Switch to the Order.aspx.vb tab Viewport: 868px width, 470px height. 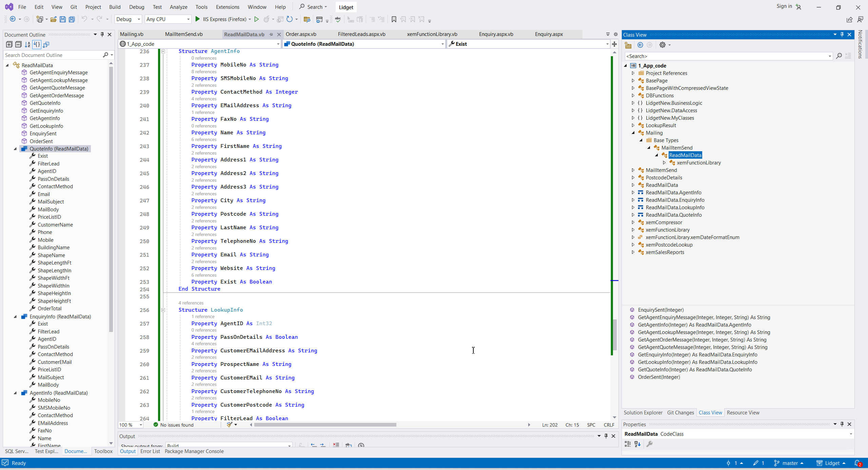click(x=301, y=34)
